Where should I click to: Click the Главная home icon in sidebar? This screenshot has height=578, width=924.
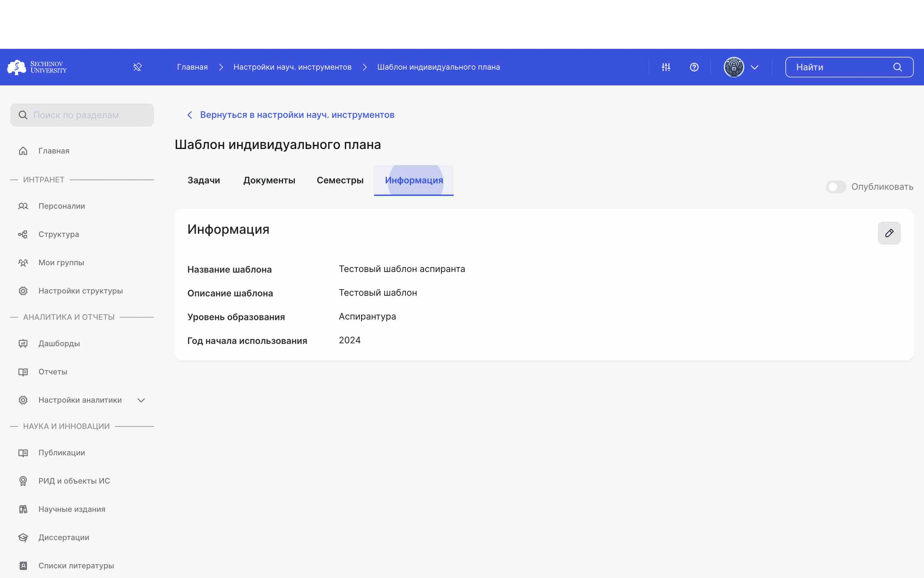[23, 151]
